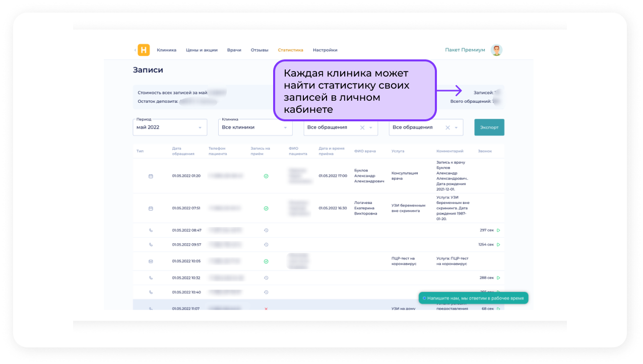Click the ПЦР-тест на коронавирус service cell
This screenshot has width=643, height=364.
tap(404, 261)
